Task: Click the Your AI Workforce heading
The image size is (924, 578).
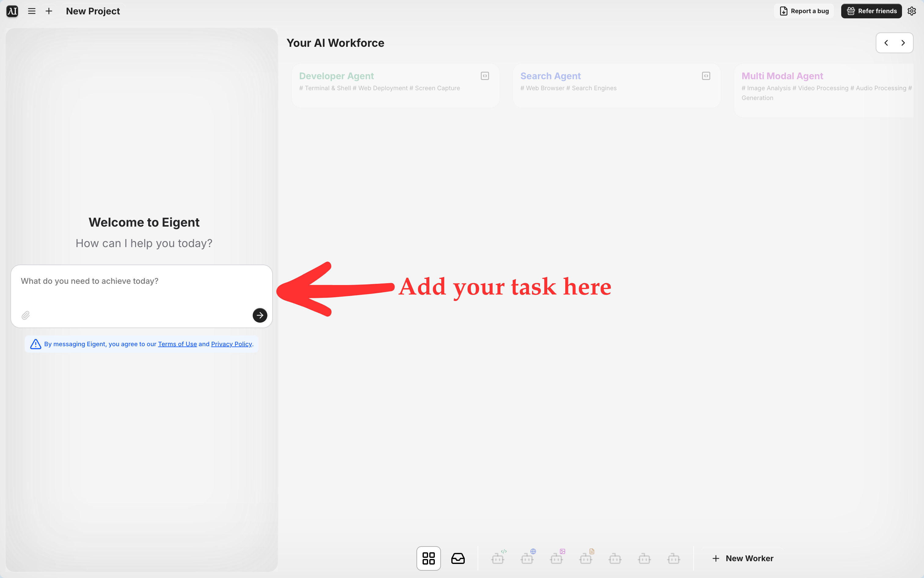Action: pyautogui.click(x=335, y=43)
